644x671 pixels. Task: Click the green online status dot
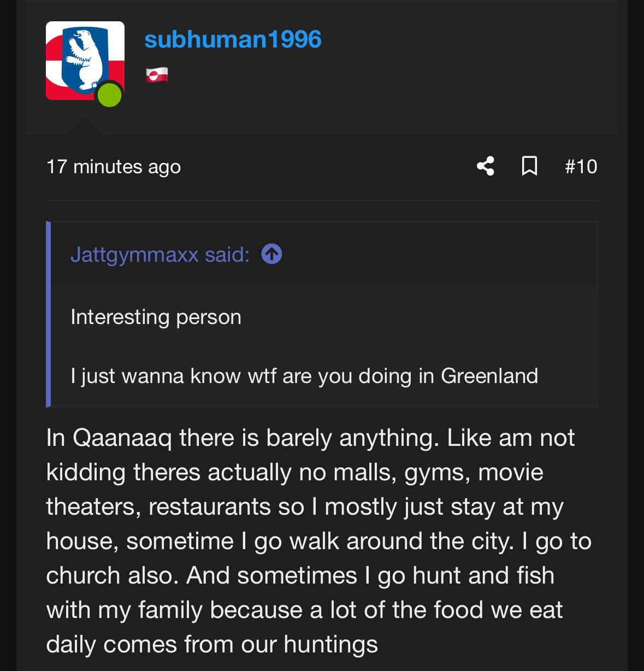[x=109, y=95]
